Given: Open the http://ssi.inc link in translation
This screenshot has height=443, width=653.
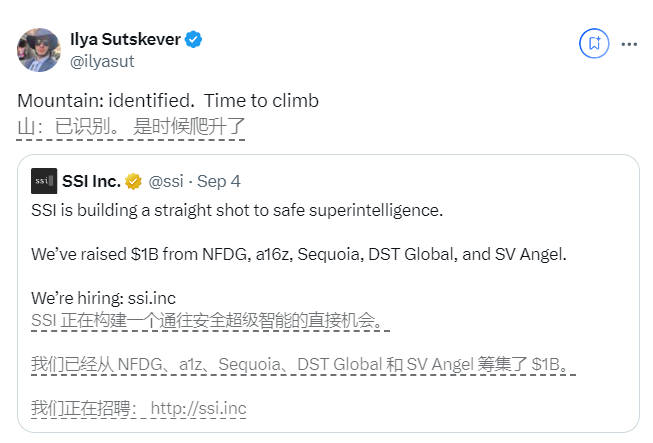Looking at the screenshot, I should pyautogui.click(x=198, y=409).
